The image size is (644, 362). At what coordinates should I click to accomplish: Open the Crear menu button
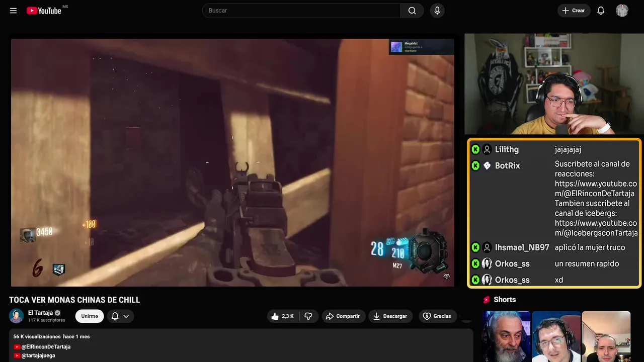574,11
